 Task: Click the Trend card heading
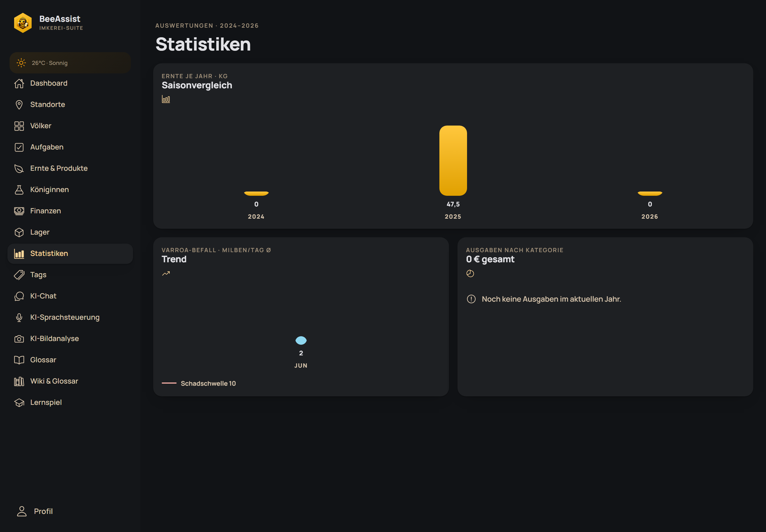[x=174, y=259]
